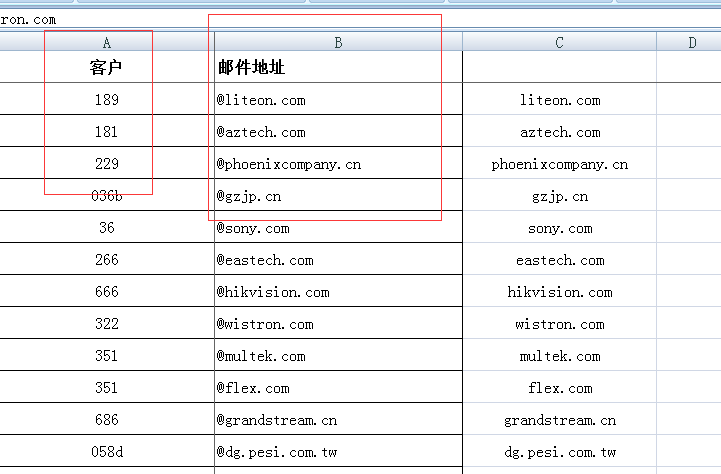Select cell with value 322
Viewport: 721px width, 474px height.
coord(107,323)
